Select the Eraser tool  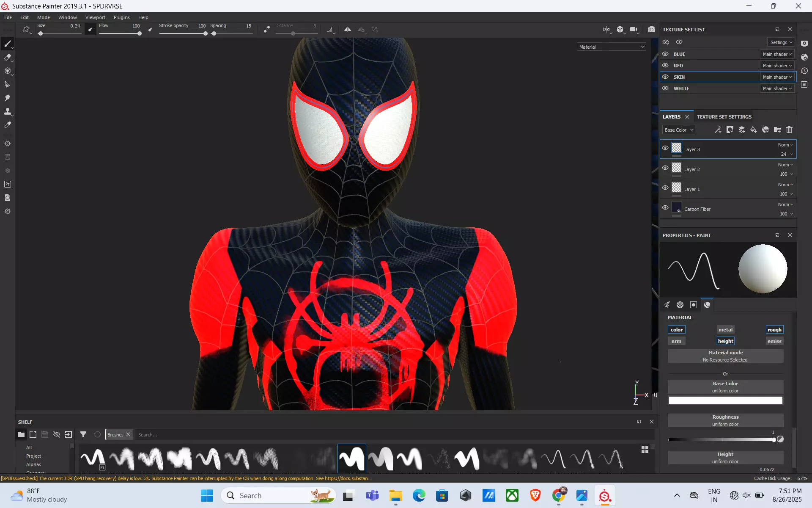pyautogui.click(x=8, y=57)
